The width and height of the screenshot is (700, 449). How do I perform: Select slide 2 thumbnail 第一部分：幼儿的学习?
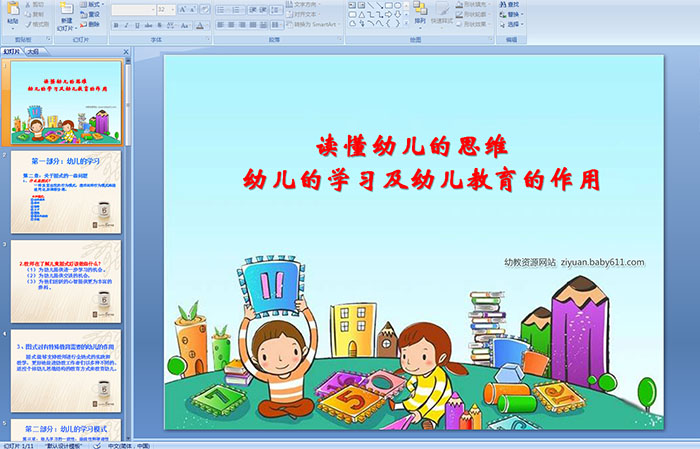[66, 192]
